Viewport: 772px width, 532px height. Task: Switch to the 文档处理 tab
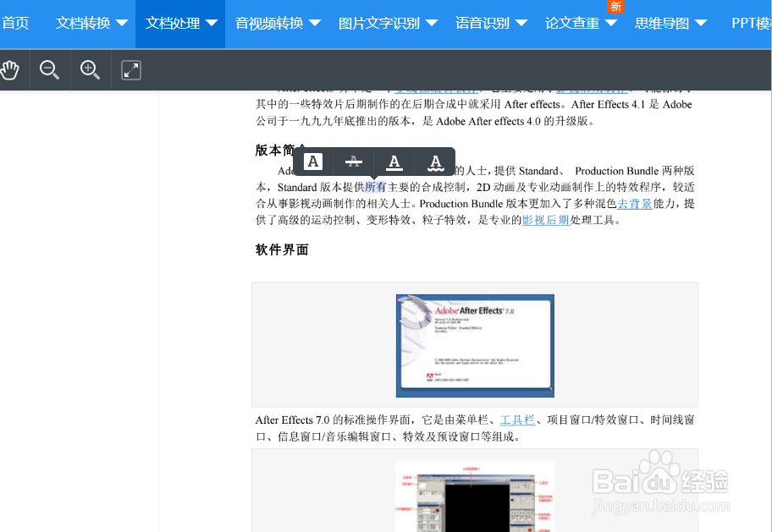tap(179, 23)
